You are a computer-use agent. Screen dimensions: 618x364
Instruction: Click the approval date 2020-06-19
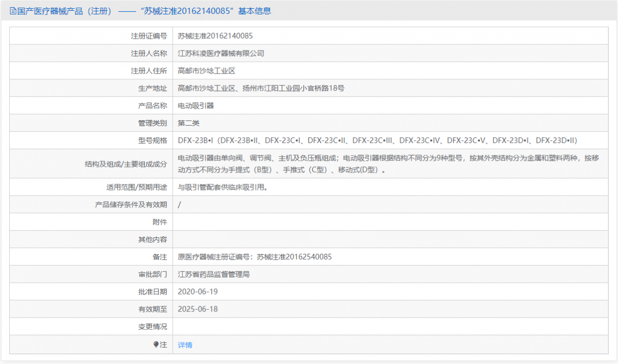coord(198,291)
